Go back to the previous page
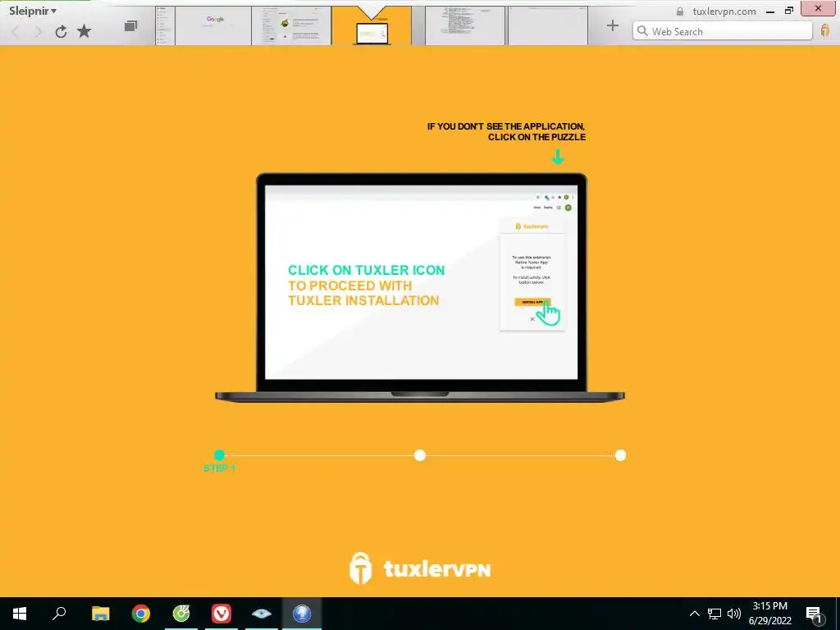Viewport: 840px width, 630px height. 16,32
